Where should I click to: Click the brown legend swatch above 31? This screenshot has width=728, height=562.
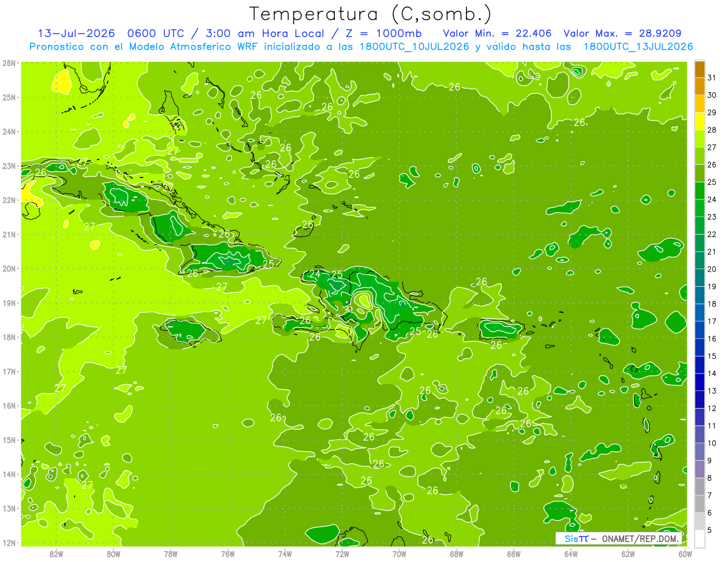(699, 69)
